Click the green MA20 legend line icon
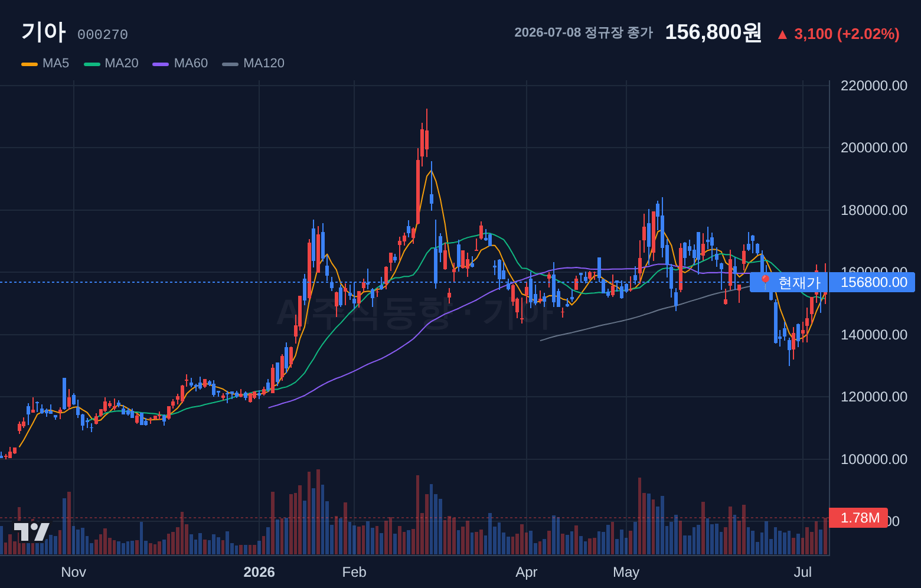The image size is (921, 588). (x=92, y=64)
